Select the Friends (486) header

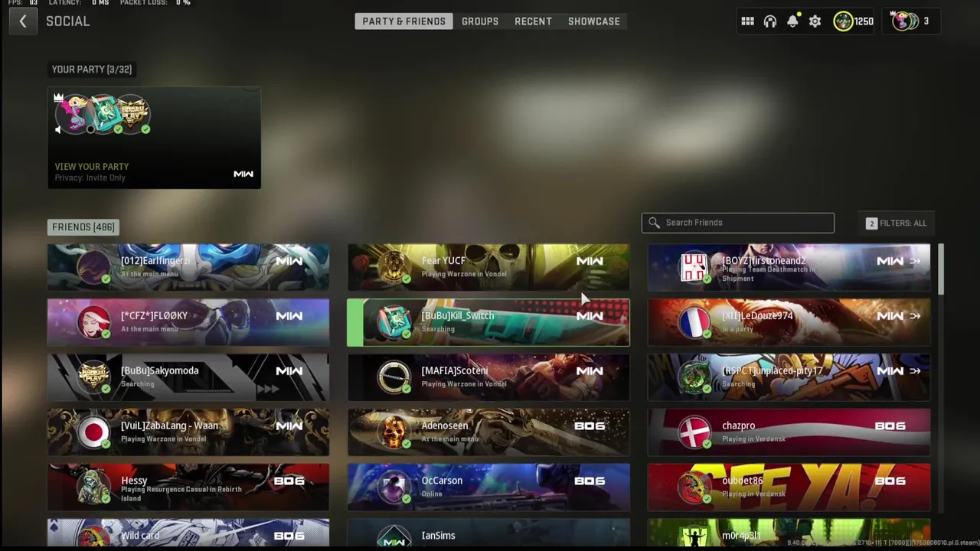point(83,227)
